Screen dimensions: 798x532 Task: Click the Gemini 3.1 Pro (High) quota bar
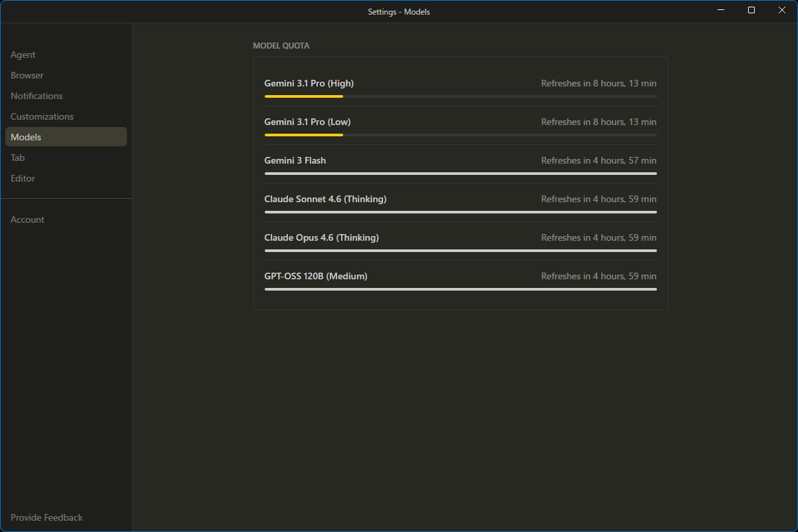tap(460, 96)
